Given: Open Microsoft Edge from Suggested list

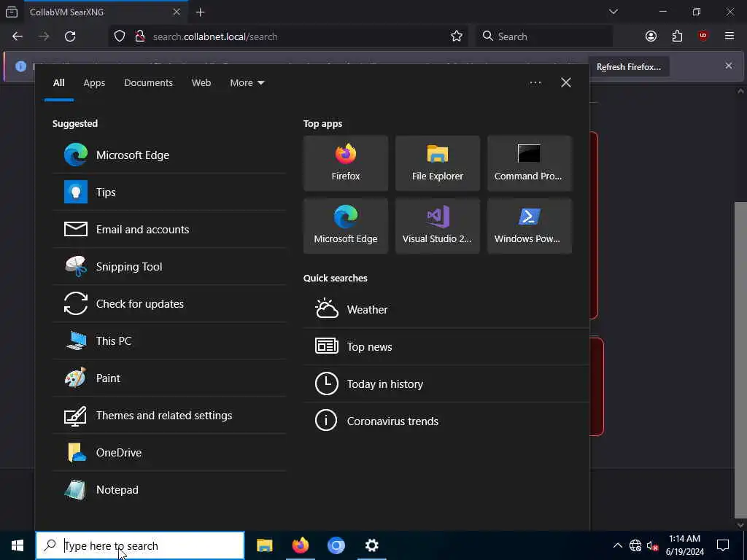Looking at the screenshot, I should (169, 155).
